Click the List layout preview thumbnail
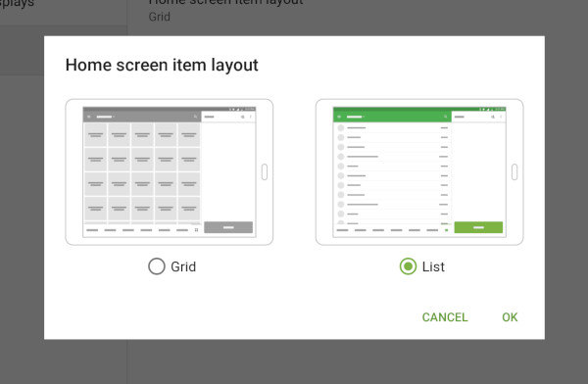Viewport: 588px width, 384px height. 419,172
